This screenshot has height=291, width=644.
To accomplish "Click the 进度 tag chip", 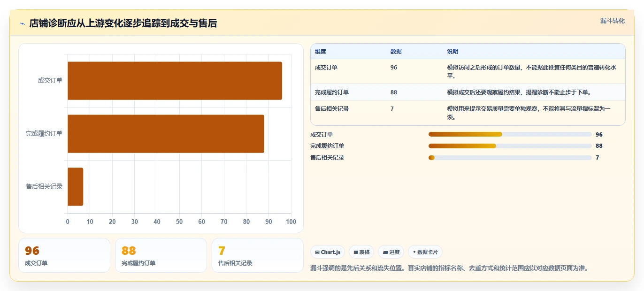I will coord(391,252).
